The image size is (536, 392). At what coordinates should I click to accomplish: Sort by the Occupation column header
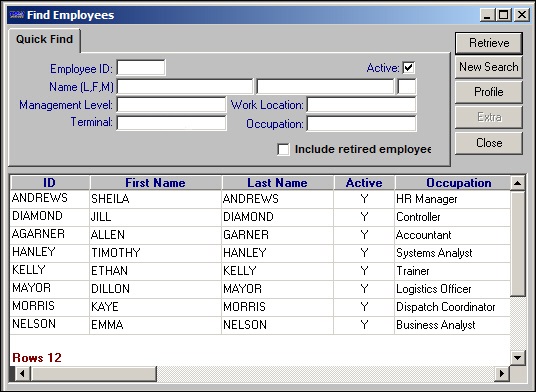click(x=458, y=183)
